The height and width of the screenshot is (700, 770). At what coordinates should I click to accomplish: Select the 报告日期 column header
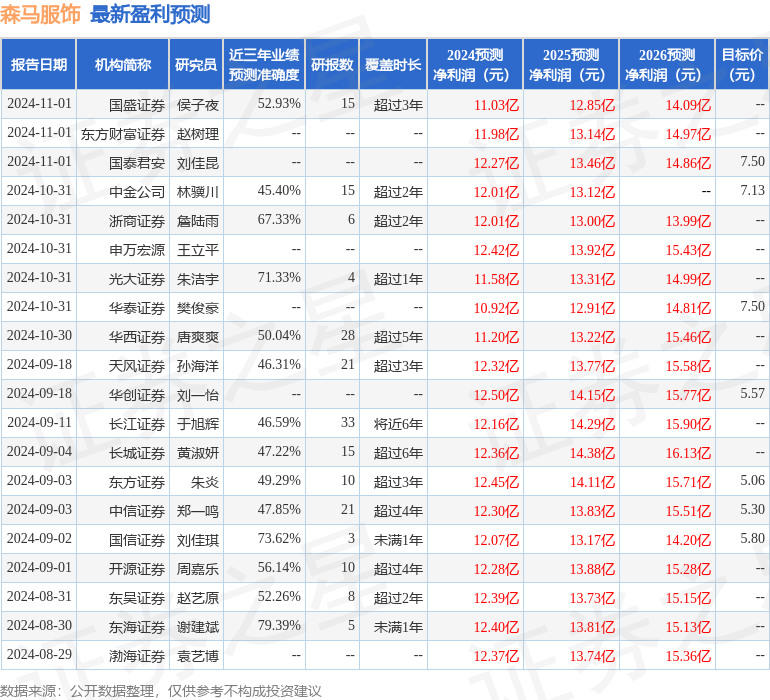coord(39,64)
